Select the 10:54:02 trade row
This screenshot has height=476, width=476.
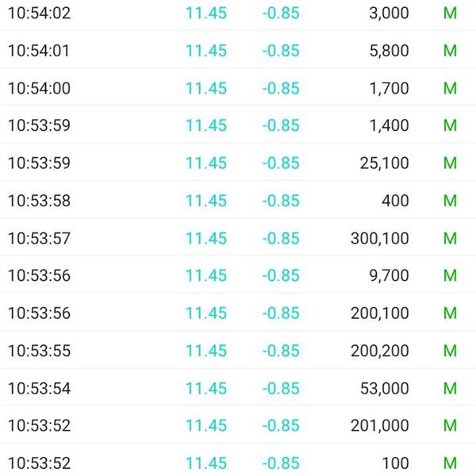238,13
